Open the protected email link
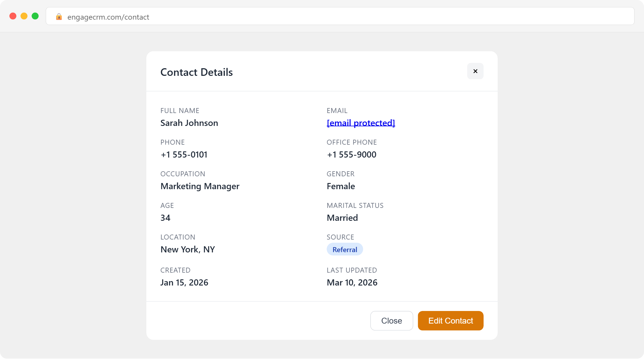 (x=361, y=123)
